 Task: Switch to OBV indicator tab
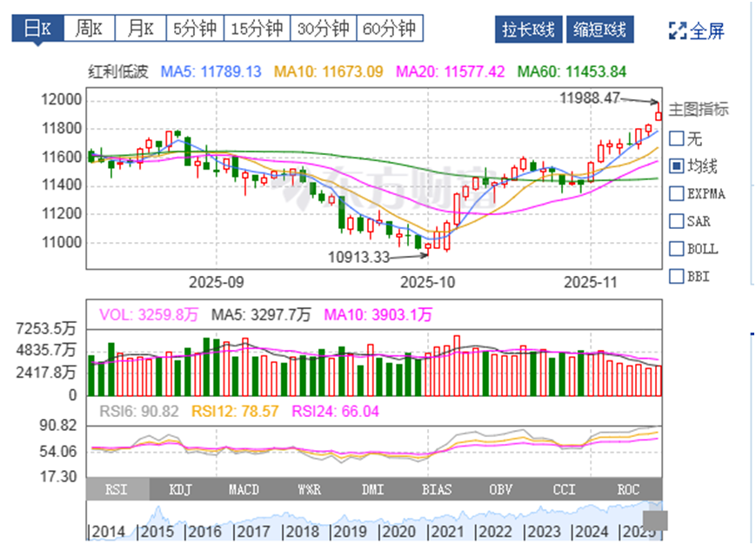[501, 489]
